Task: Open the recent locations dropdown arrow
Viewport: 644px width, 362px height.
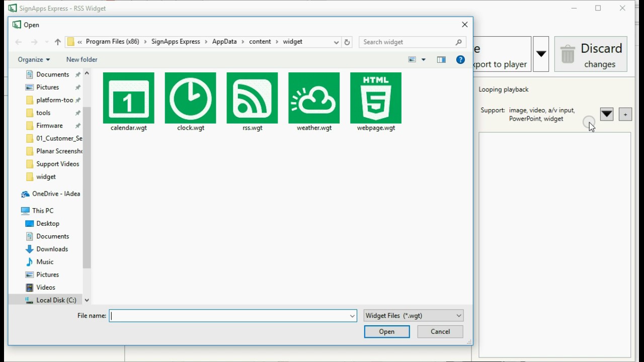Action: pyautogui.click(x=47, y=42)
